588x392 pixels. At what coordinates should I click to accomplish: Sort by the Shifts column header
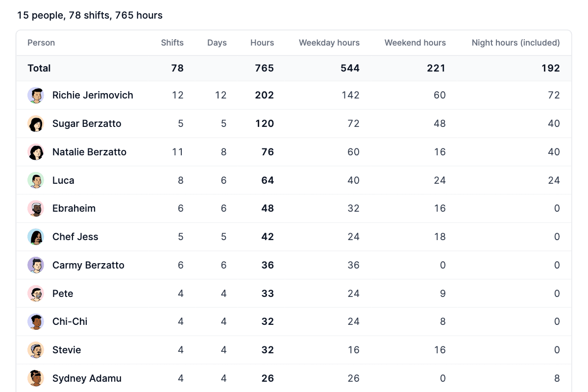pos(172,43)
